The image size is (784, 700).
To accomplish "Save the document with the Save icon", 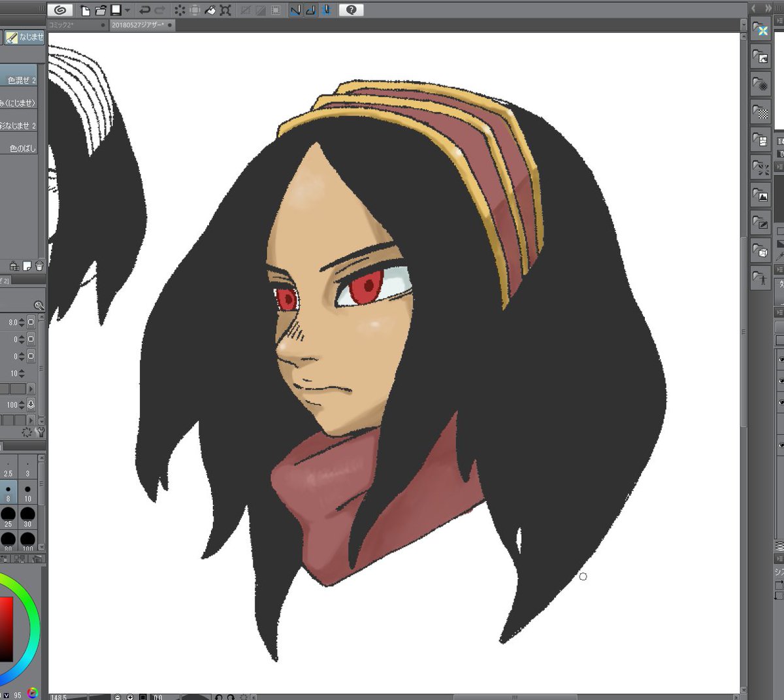I will [x=116, y=10].
